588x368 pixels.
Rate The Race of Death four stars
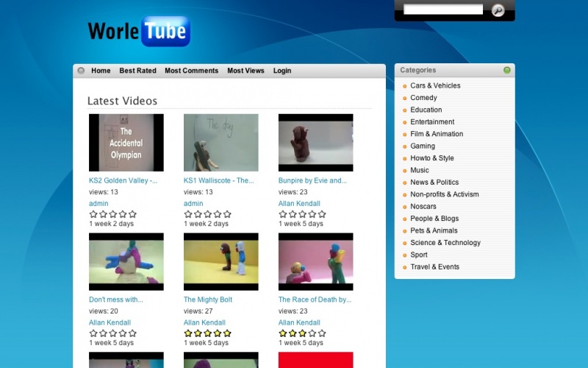[312, 333]
